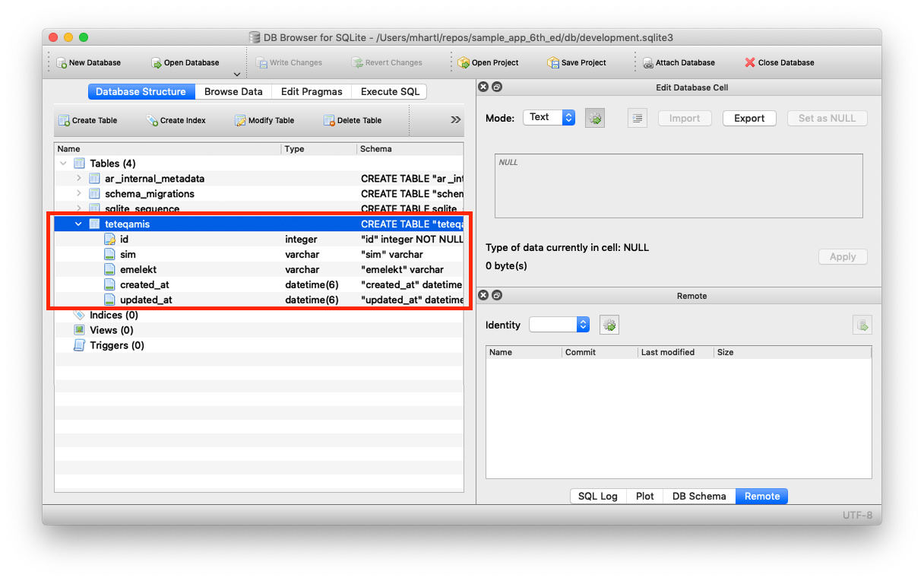924x581 pixels.
Task: Click the Tables folder icon
Action: (79, 164)
